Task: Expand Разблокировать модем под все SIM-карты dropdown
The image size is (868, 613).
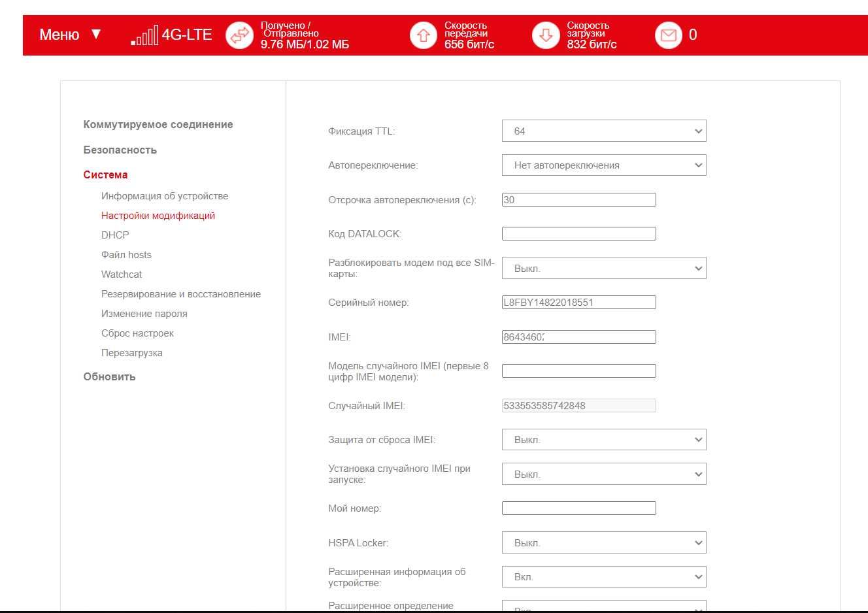Action: click(x=604, y=268)
